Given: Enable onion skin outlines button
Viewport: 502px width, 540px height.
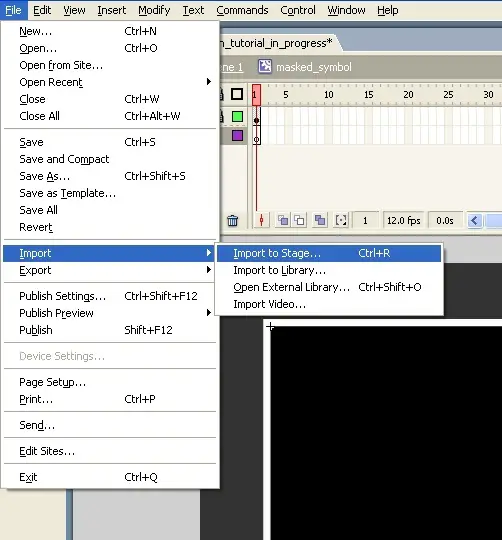Looking at the screenshot, I should (300, 220).
